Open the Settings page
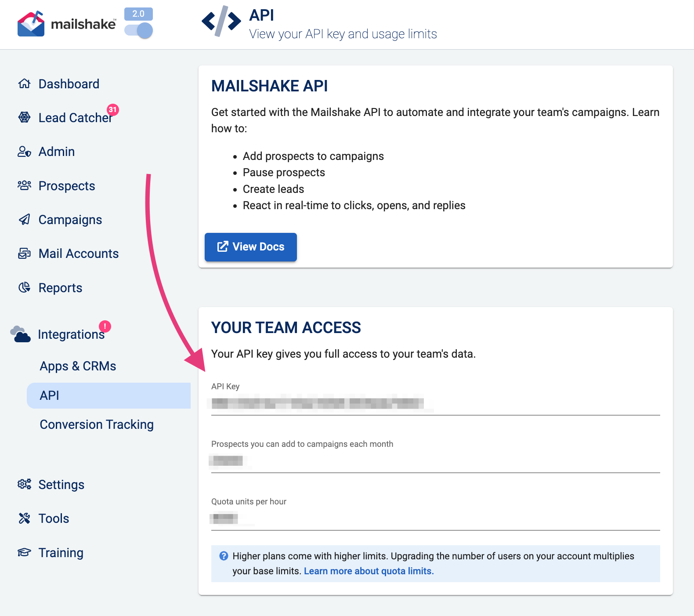The width and height of the screenshot is (694, 616). (x=61, y=485)
